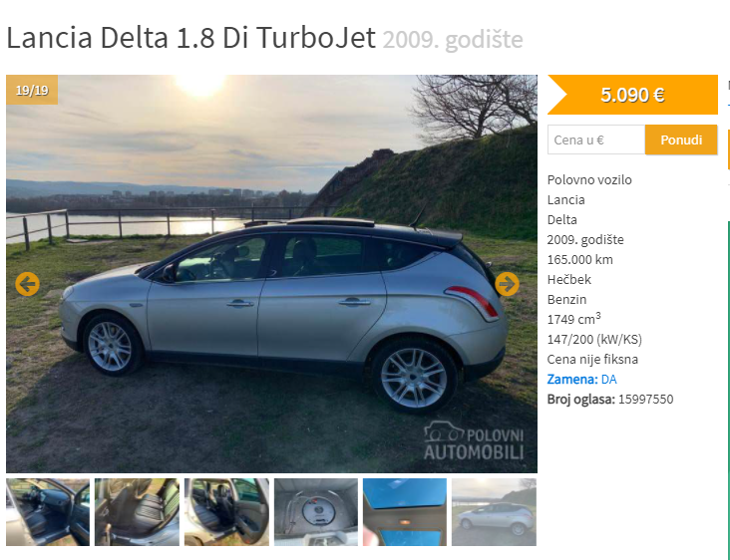This screenshot has height=560, width=730.
Task: Show the spare wheel trunk thumbnail
Action: click(316, 511)
